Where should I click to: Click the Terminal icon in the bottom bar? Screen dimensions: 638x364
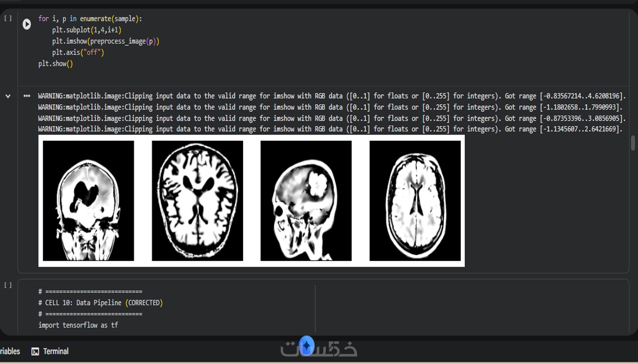35,351
